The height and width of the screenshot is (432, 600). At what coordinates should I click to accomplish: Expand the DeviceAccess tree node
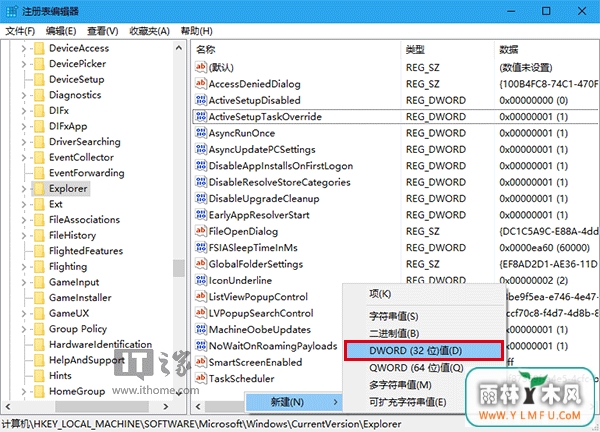point(24,48)
